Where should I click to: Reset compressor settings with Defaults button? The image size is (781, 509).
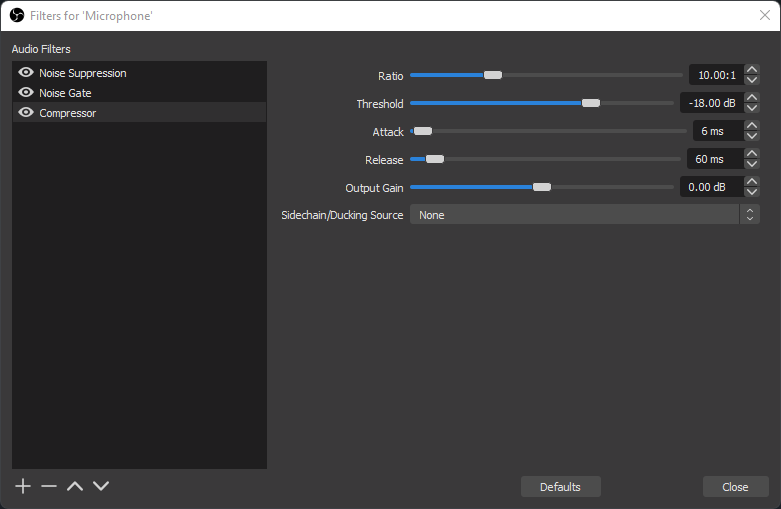560,487
